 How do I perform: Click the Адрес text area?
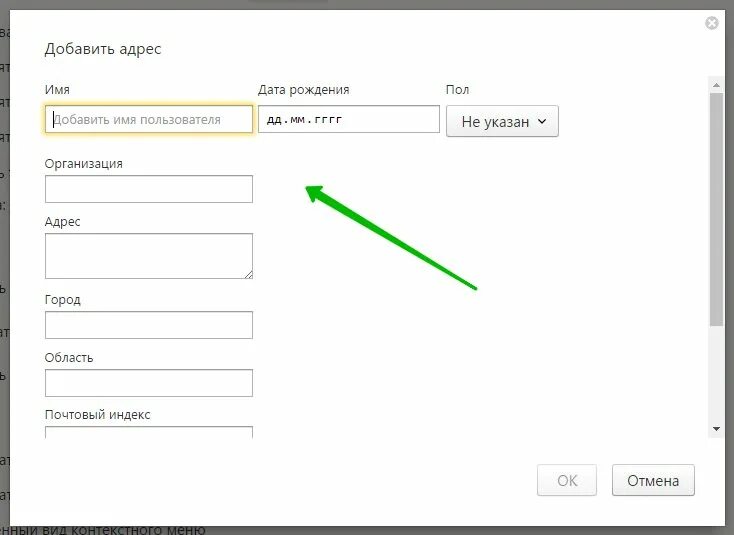(149, 256)
